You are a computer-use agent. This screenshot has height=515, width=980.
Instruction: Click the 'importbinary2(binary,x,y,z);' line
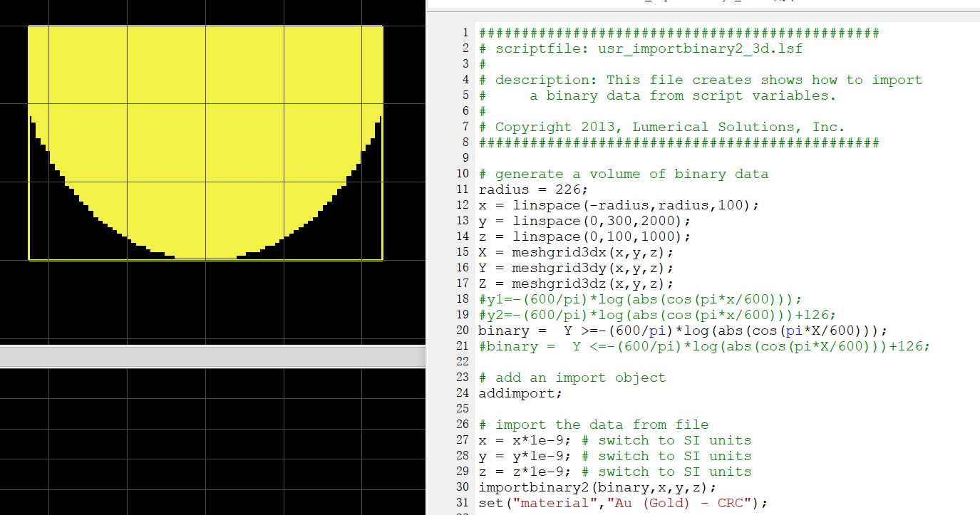click(597, 487)
